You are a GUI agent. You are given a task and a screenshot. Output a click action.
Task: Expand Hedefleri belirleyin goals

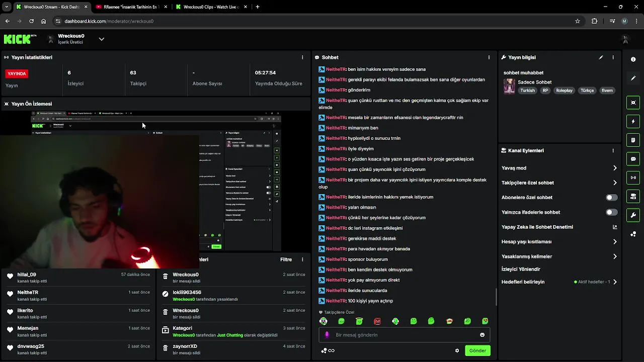tap(614, 282)
